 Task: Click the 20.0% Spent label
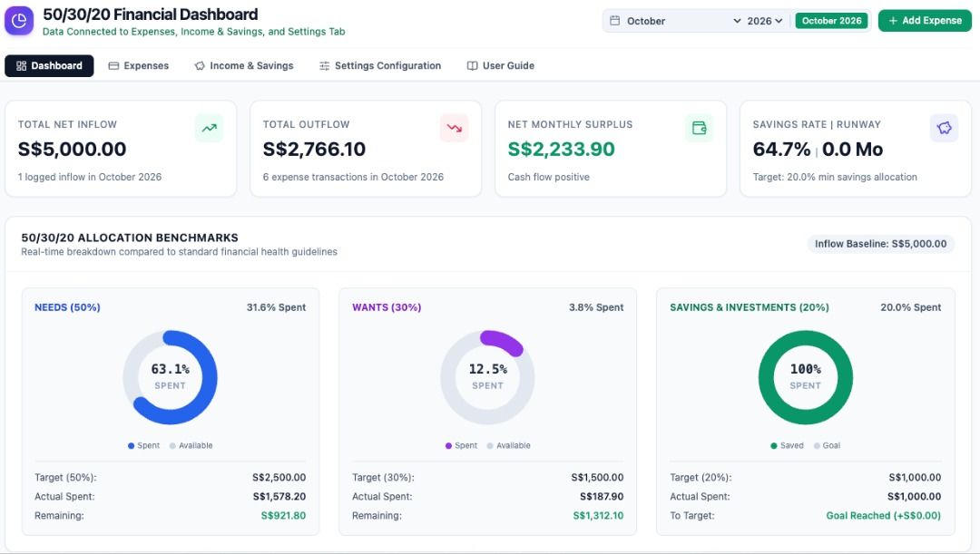(x=911, y=307)
